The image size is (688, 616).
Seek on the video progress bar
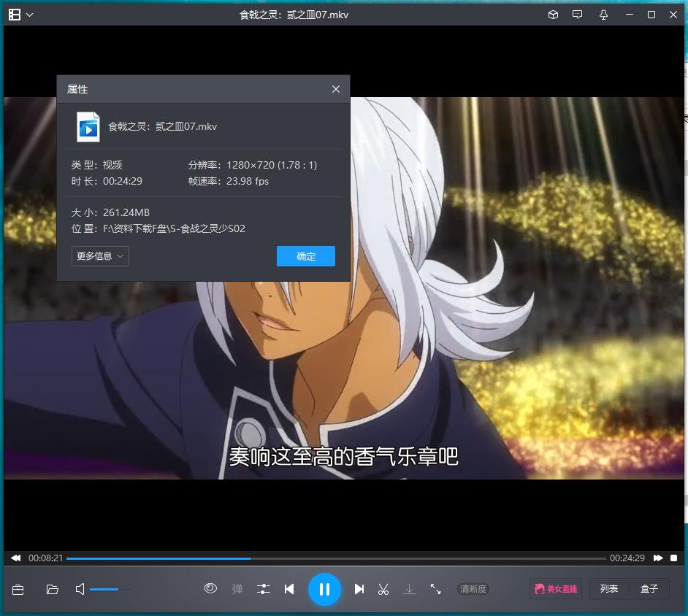[x=336, y=558]
